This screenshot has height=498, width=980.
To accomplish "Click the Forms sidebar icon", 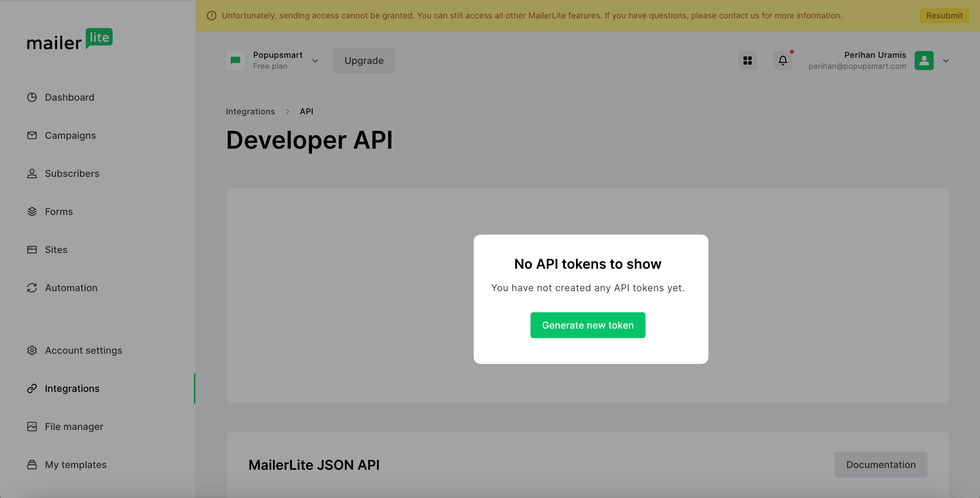I will [x=31, y=212].
